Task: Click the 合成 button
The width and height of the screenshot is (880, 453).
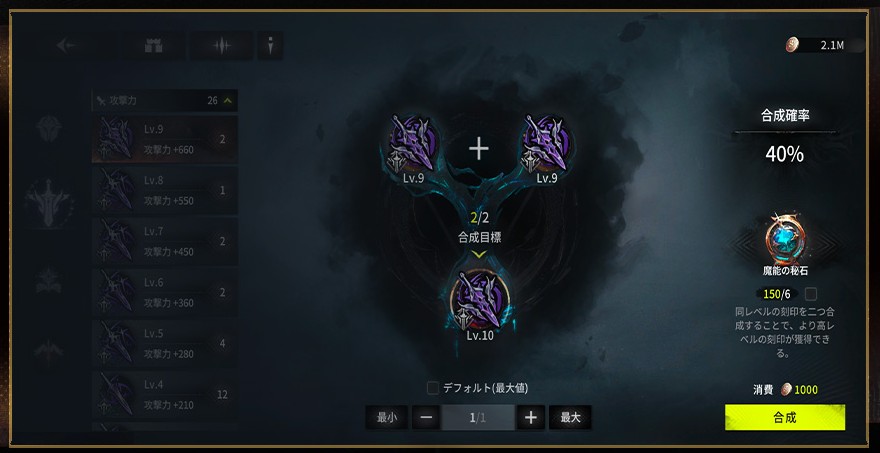Action: 785,418
